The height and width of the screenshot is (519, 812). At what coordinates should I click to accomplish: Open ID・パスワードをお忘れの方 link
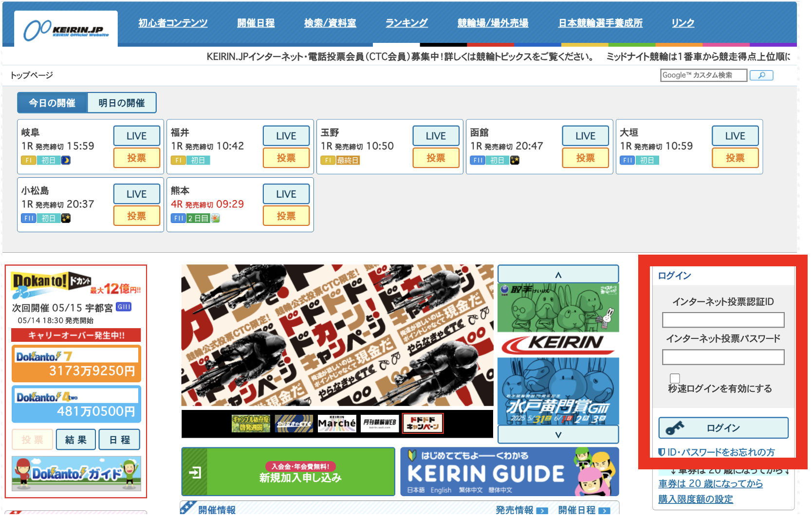717,452
